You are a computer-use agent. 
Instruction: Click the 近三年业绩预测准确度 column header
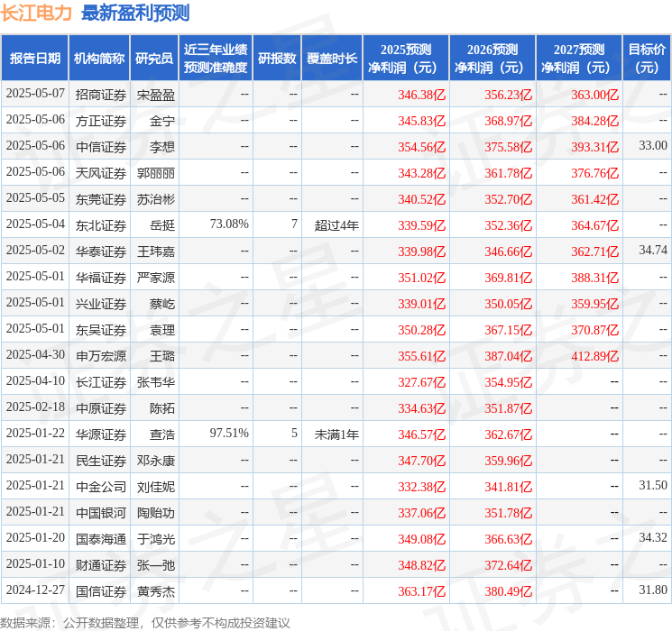tap(216, 59)
